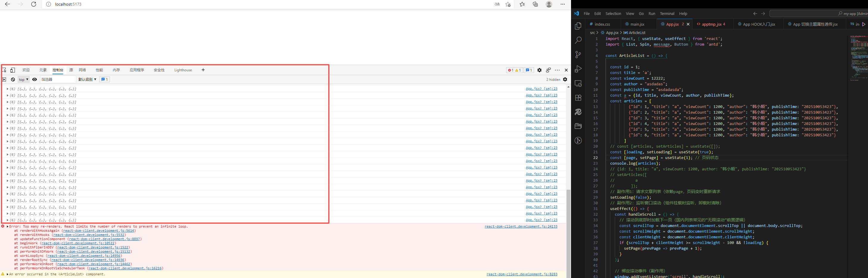868x278 pixels.
Task: Click the live expression eye icon
Action: pyautogui.click(x=34, y=80)
